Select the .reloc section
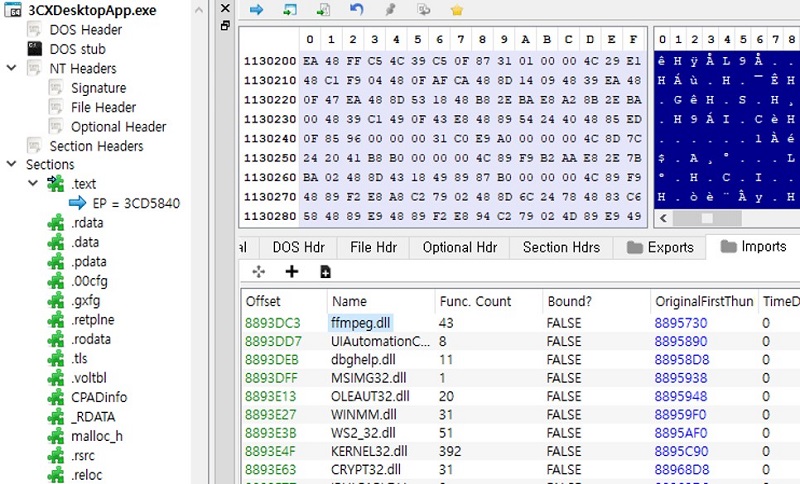The width and height of the screenshot is (800, 484). (x=86, y=474)
